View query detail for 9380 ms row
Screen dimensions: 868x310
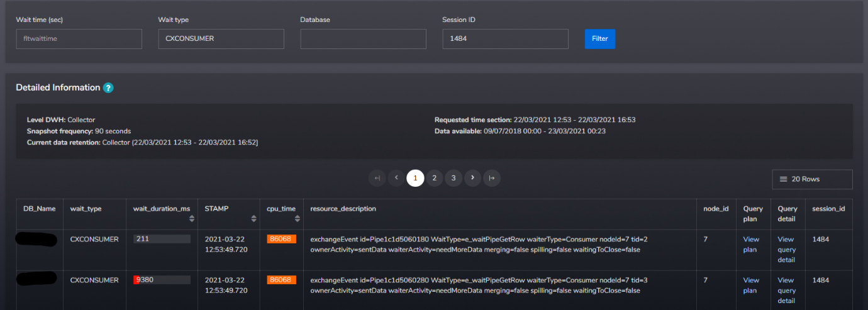pyautogui.click(x=787, y=291)
